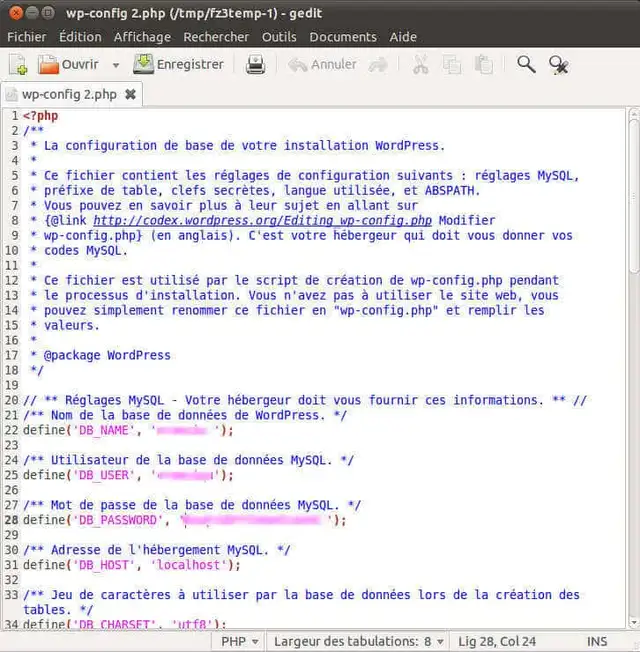Redo using the forward arrow icon

[378, 65]
